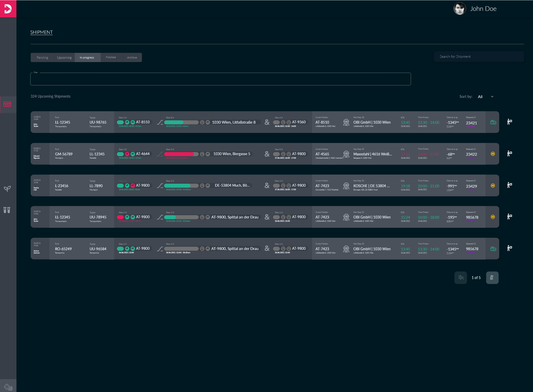Switch to the Finished tab
533x392 pixels.
click(111, 58)
